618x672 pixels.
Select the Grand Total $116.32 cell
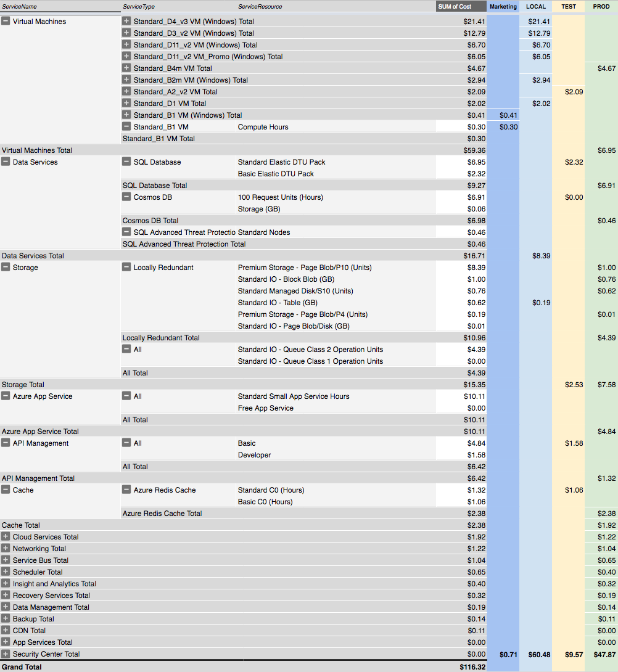click(x=461, y=667)
